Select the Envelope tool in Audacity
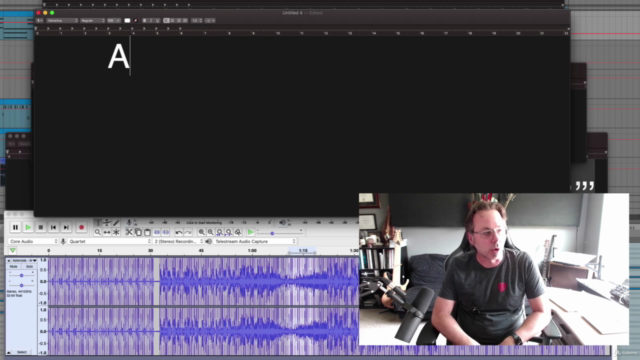This screenshot has height=360, width=640. [107, 223]
